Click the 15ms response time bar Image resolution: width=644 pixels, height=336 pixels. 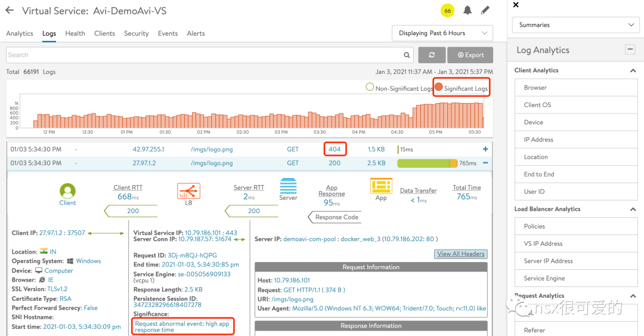pos(398,149)
